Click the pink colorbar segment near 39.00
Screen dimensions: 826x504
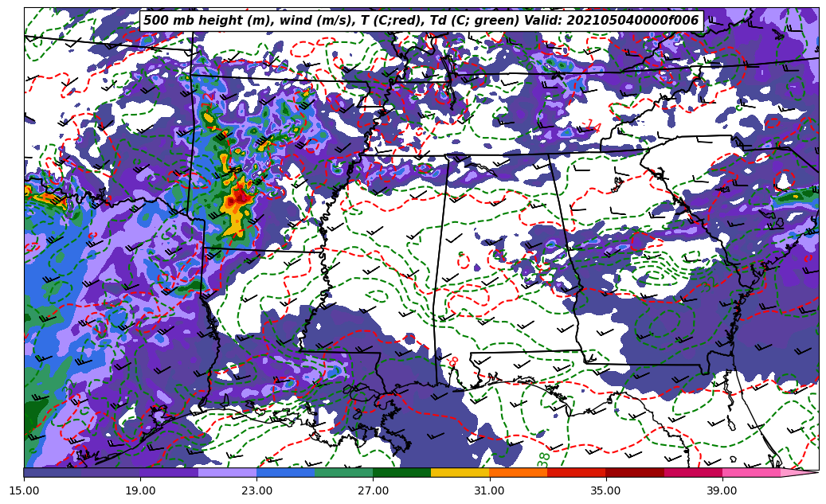pos(751,472)
